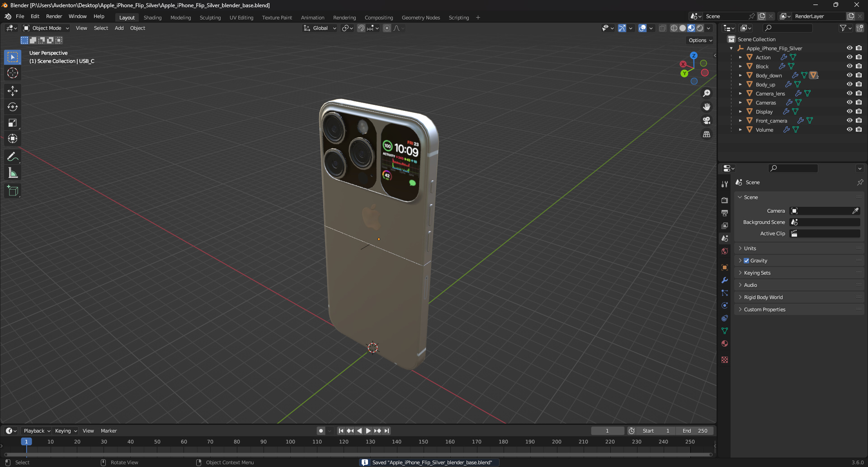This screenshot has height=467, width=868.
Task: Switch perspective/orthographic with the grid icon
Action: 707,134
